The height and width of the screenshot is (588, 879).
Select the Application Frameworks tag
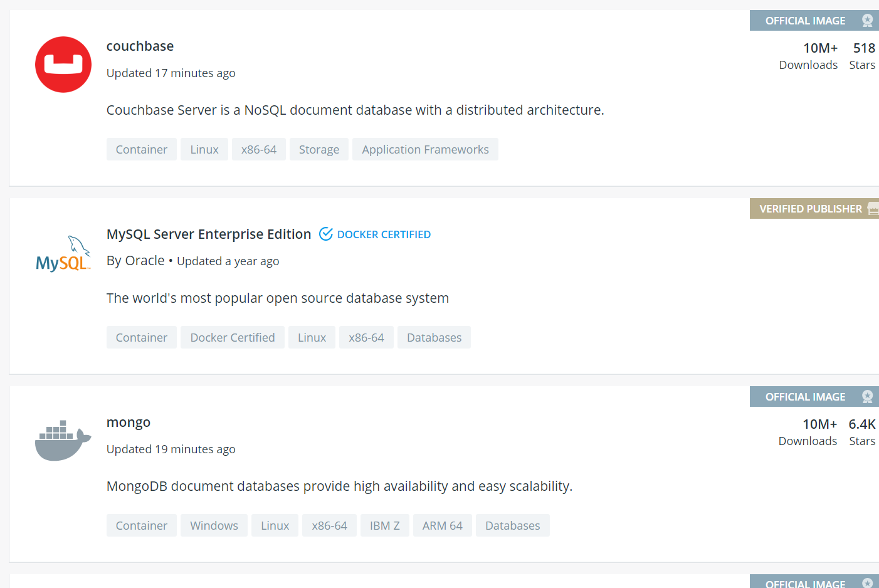pyautogui.click(x=425, y=149)
